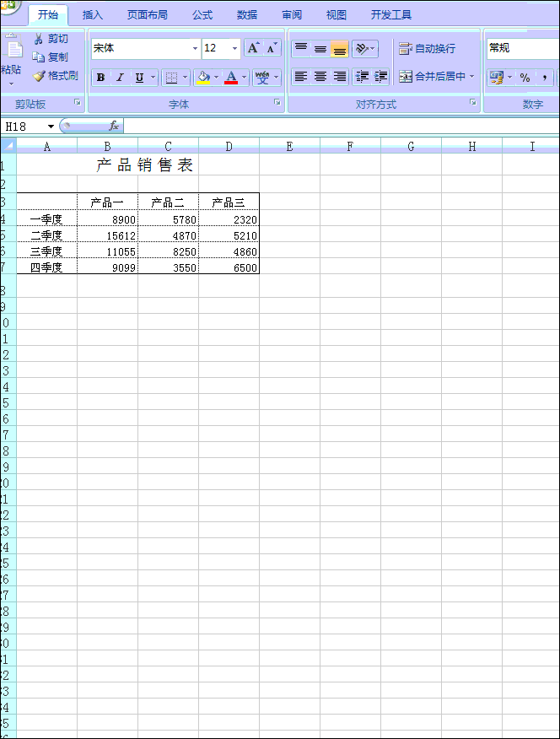Open the Name Box H18 dropdown
The width and height of the screenshot is (560, 739).
pyautogui.click(x=51, y=127)
